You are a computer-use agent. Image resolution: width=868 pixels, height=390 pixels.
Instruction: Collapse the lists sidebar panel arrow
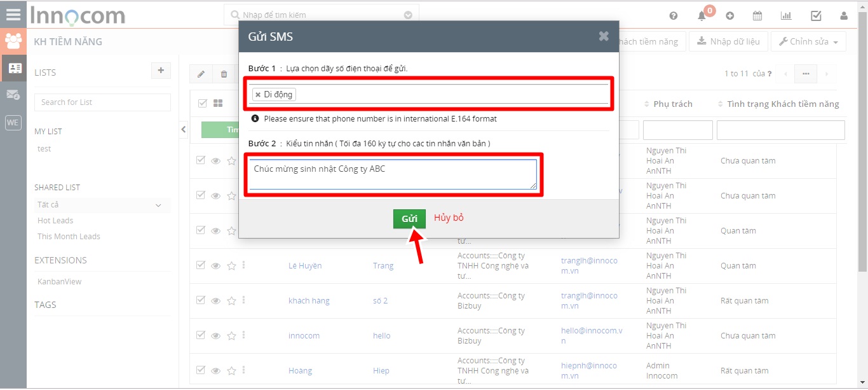[184, 129]
